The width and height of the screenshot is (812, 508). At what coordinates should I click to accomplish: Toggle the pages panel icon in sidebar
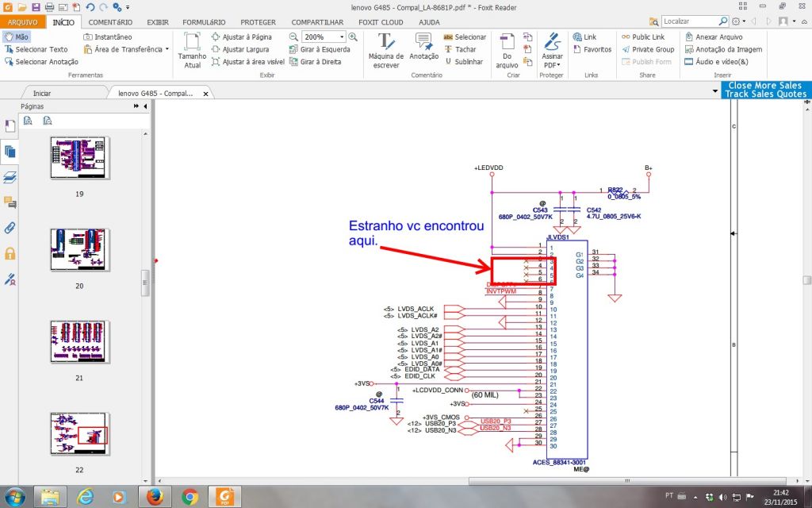pyautogui.click(x=10, y=152)
